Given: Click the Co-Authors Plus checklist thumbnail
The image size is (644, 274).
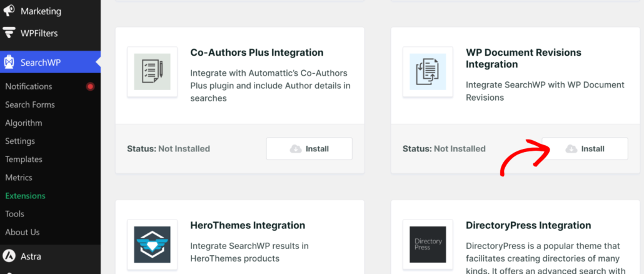Looking at the screenshot, I should 152,72.
